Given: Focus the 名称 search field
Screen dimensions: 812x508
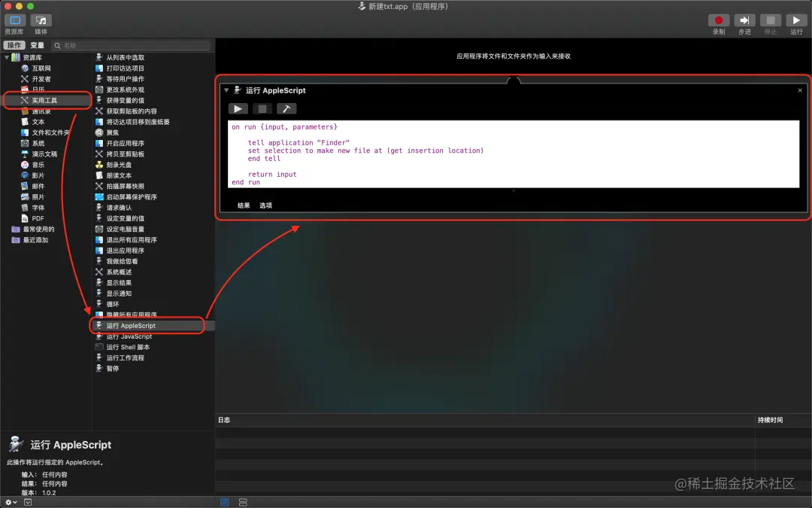Looking at the screenshot, I should (x=132, y=46).
